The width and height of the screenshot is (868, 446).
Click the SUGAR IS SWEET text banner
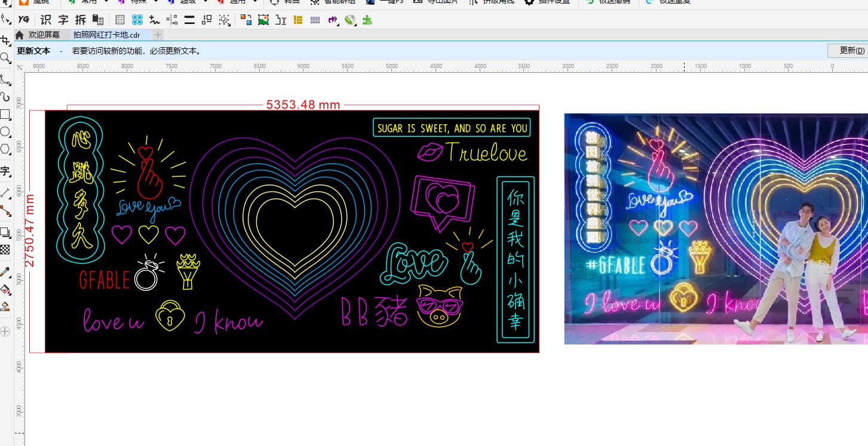coord(452,128)
